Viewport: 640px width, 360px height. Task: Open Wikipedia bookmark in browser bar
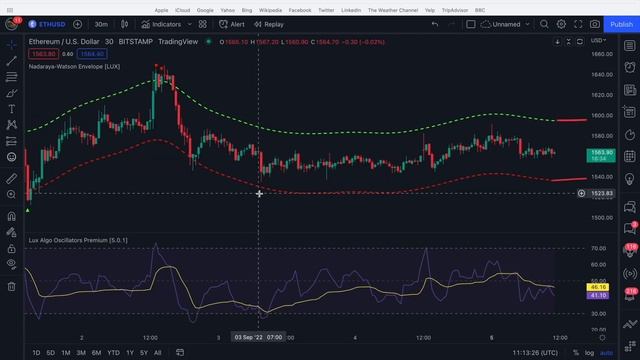pyautogui.click(x=270, y=10)
